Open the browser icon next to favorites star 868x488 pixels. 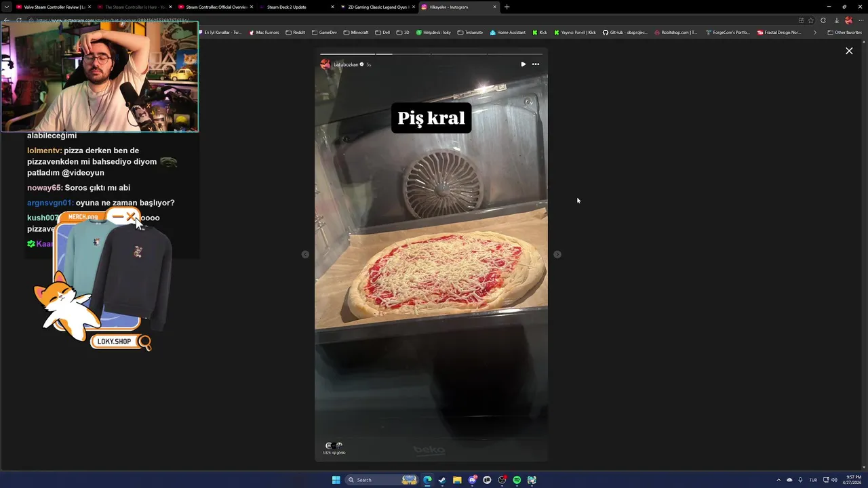pyautogui.click(x=823, y=20)
